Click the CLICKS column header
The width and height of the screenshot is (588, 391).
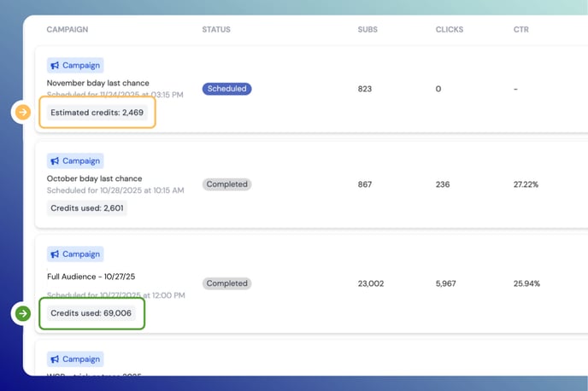pyautogui.click(x=450, y=30)
